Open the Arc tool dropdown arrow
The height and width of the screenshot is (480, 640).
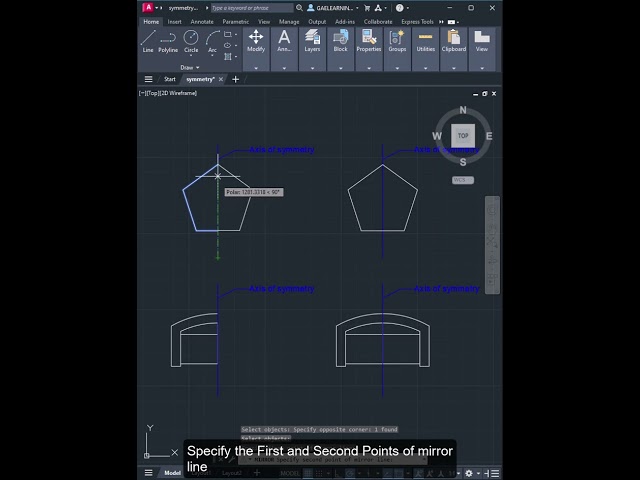[x=212, y=56]
